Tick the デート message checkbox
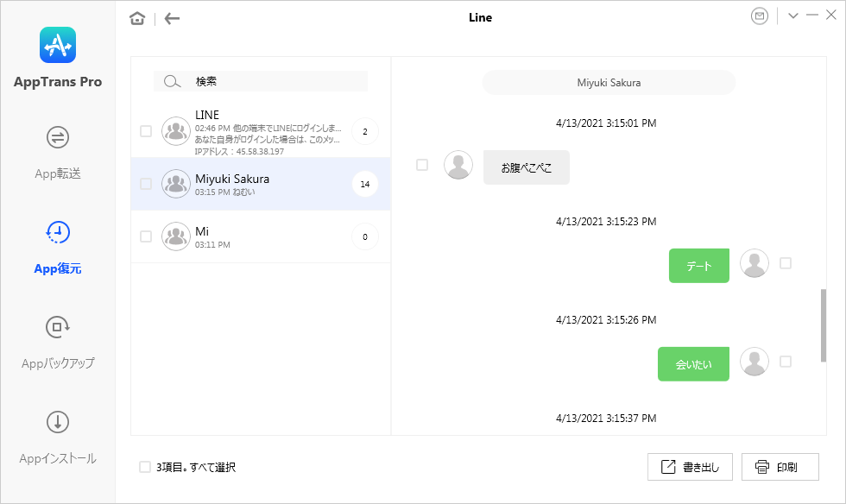Screen dimensions: 846x504 pyautogui.click(x=786, y=263)
